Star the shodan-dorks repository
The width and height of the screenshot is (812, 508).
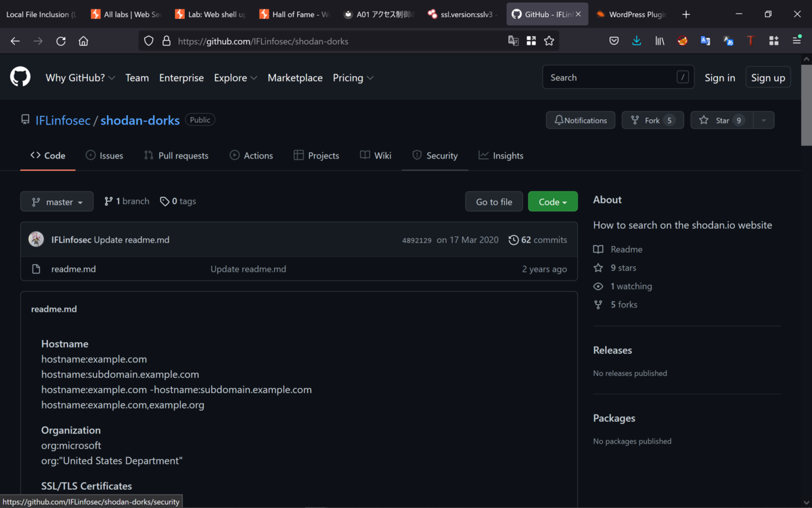click(721, 120)
